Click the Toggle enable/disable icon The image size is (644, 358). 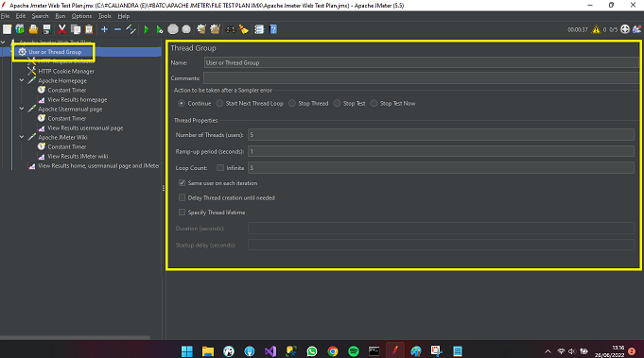(131, 29)
